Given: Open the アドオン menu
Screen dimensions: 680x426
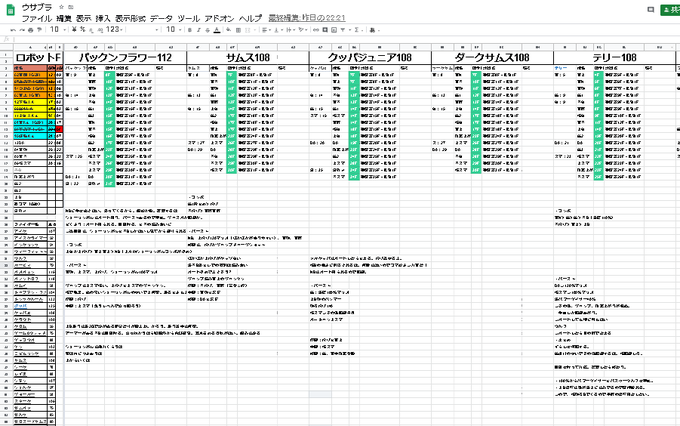Looking at the screenshot, I should pyautogui.click(x=219, y=18).
